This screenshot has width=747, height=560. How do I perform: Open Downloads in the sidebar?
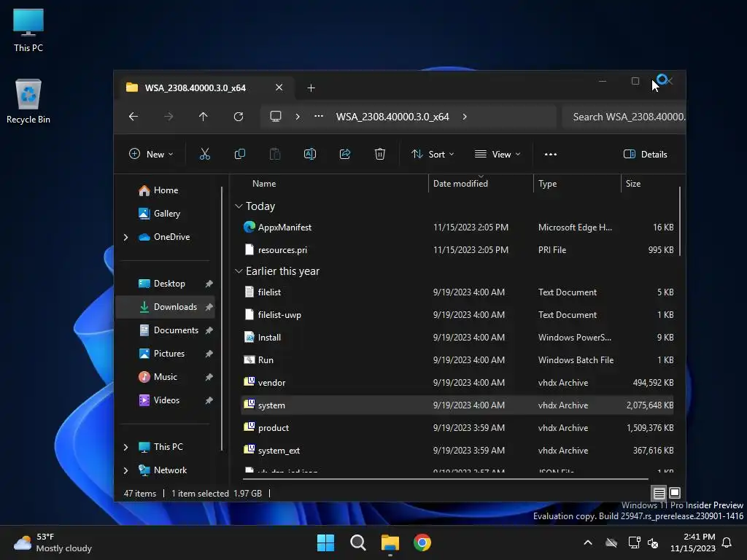click(166, 307)
